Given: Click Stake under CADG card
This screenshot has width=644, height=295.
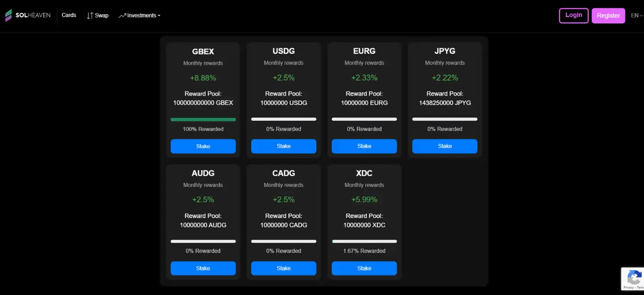Looking at the screenshot, I should (x=283, y=268).
